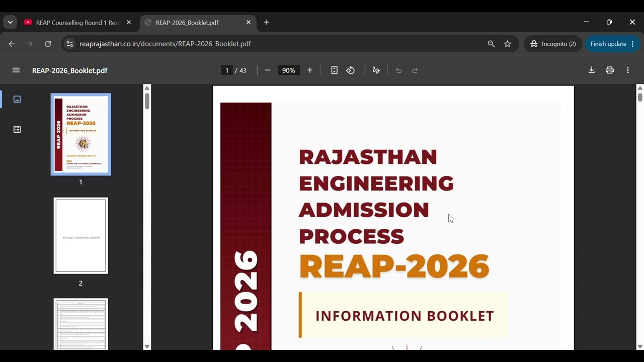
Task: Download the PDF file
Action: click(x=592, y=70)
